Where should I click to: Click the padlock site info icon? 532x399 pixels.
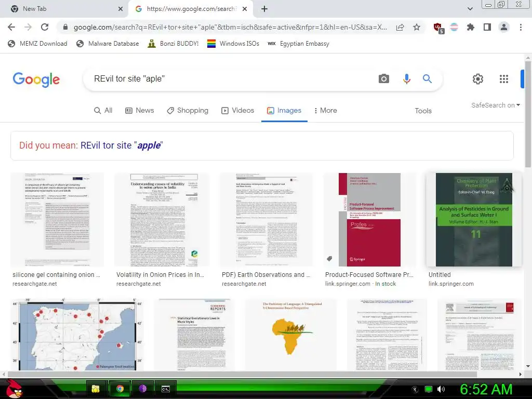pyautogui.click(x=65, y=28)
